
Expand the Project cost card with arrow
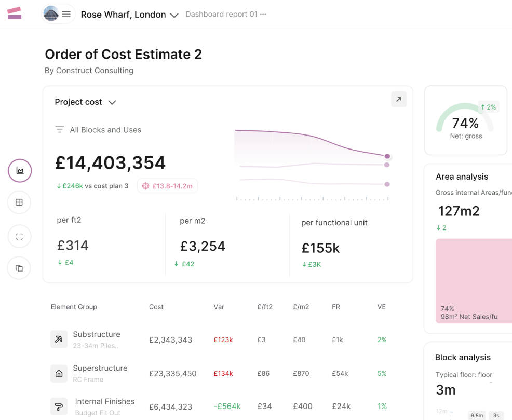(x=398, y=100)
